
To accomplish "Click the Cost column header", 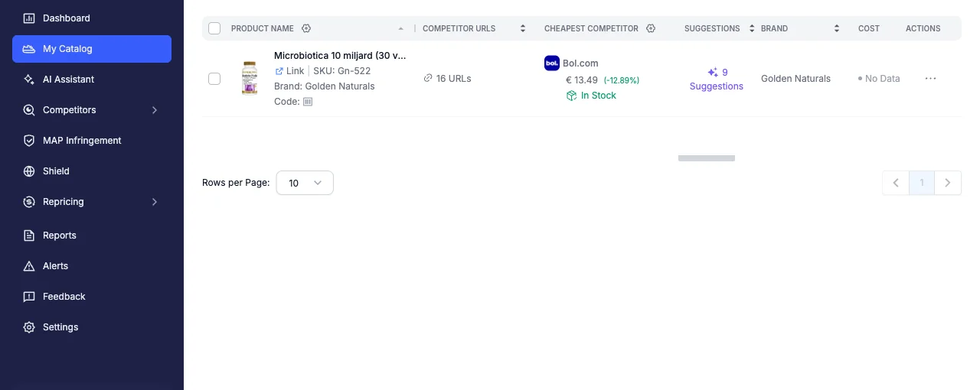I will [869, 28].
